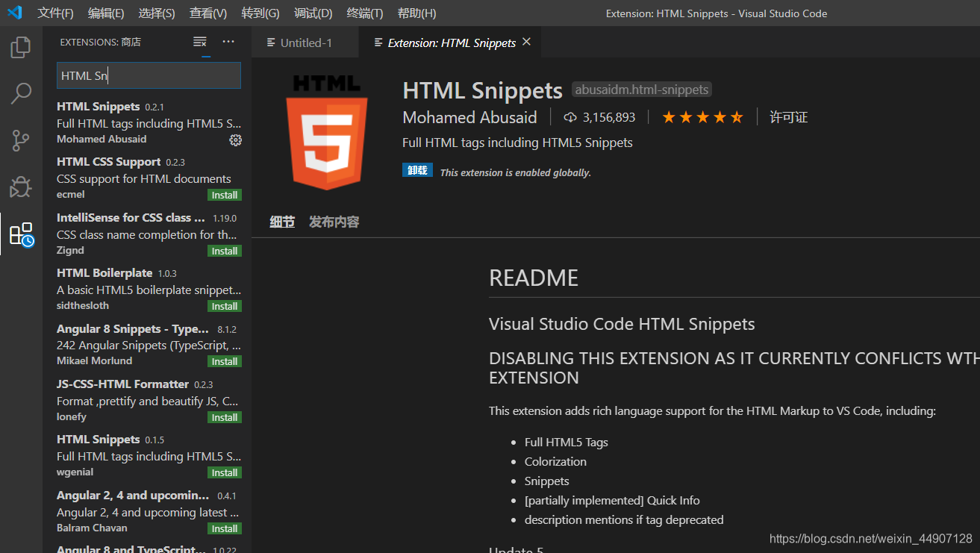Screen dimensions: 980x553
Task: Click publisher name Mohamed Abusaid in header
Action: coord(469,117)
